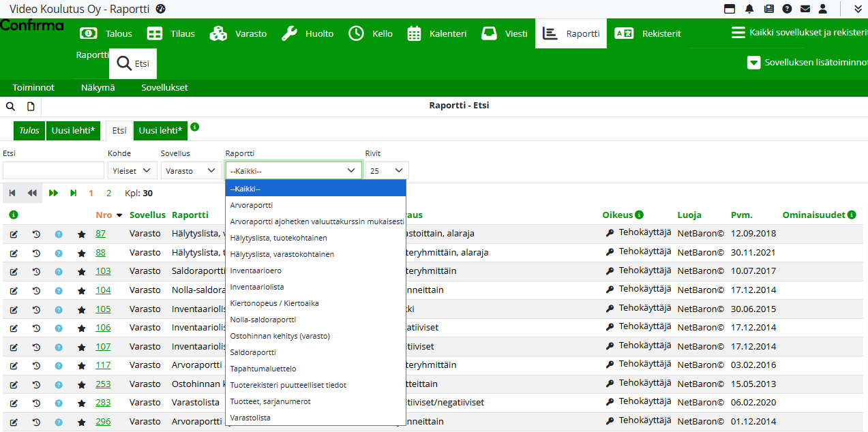Screen dimensions: 868x432
Task: Click the user profile icon
Action: pos(823,9)
